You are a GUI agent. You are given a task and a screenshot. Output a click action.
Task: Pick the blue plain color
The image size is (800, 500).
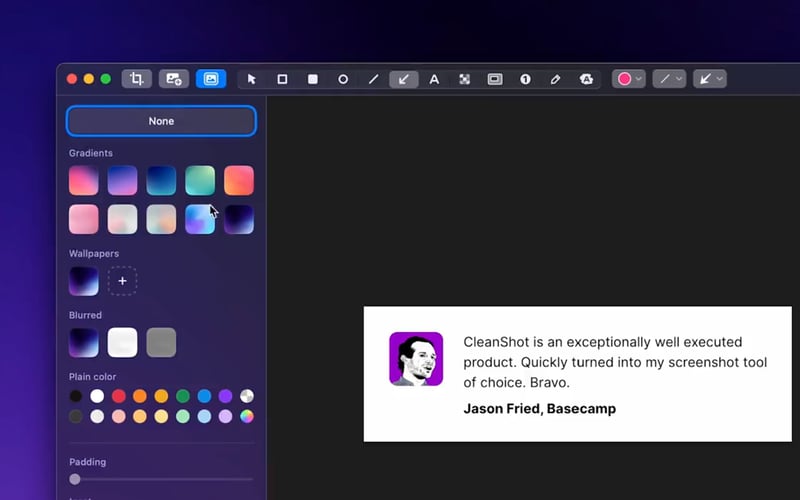click(204, 396)
